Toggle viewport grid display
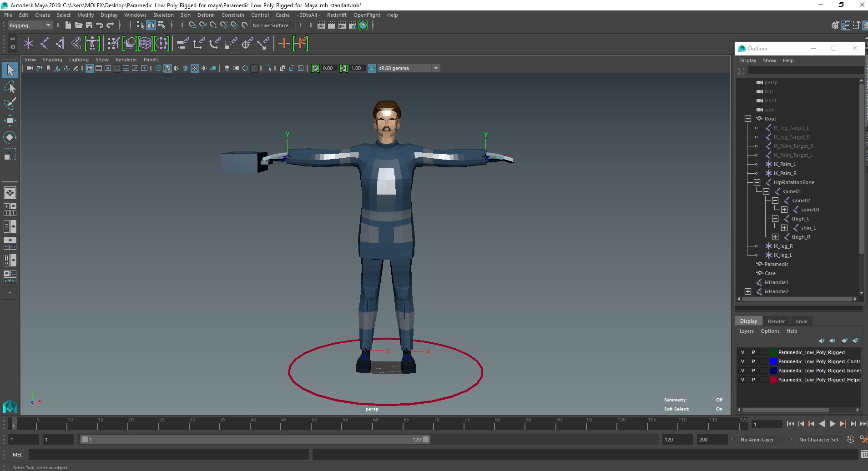This screenshot has width=868, height=471. 90,68
